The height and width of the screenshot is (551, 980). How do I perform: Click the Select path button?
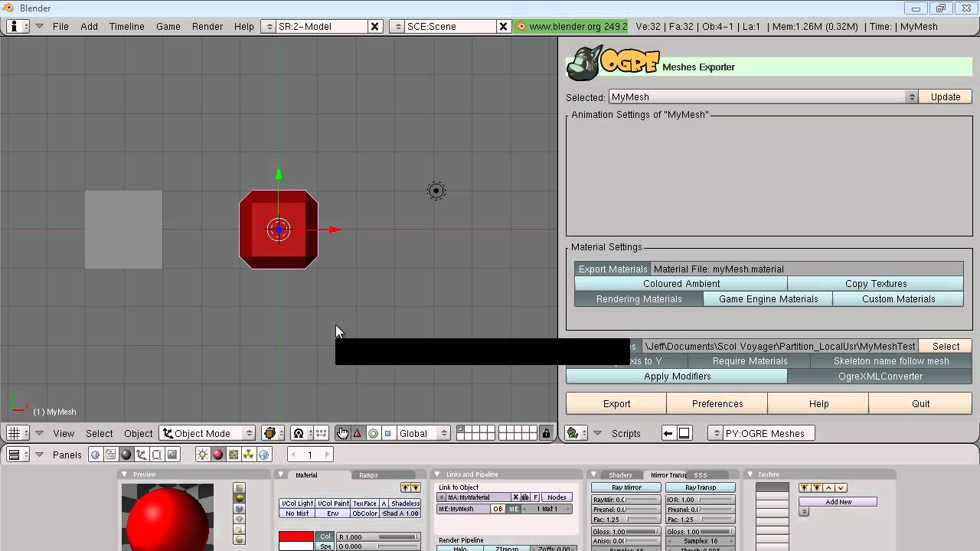click(946, 346)
